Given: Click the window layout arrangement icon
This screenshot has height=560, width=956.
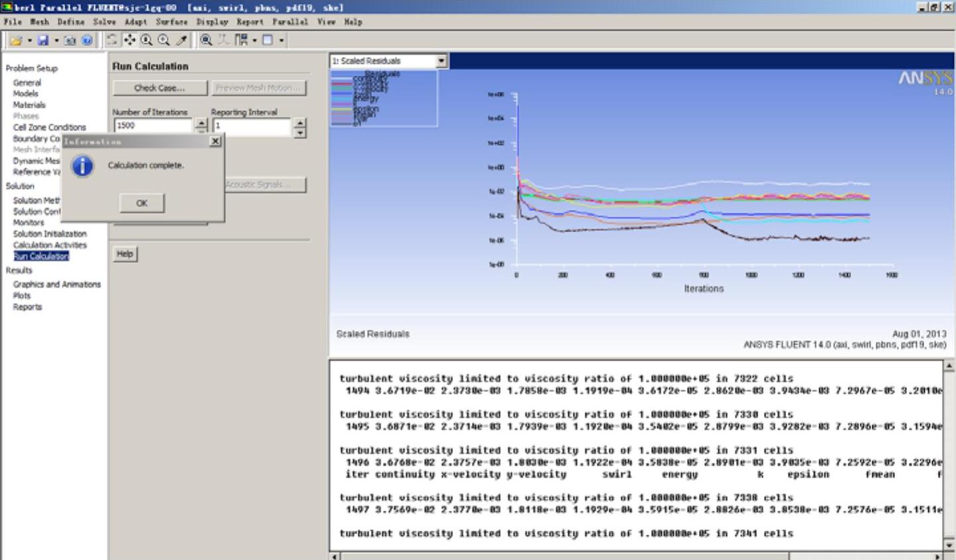Looking at the screenshot, I should click(241, 41).
